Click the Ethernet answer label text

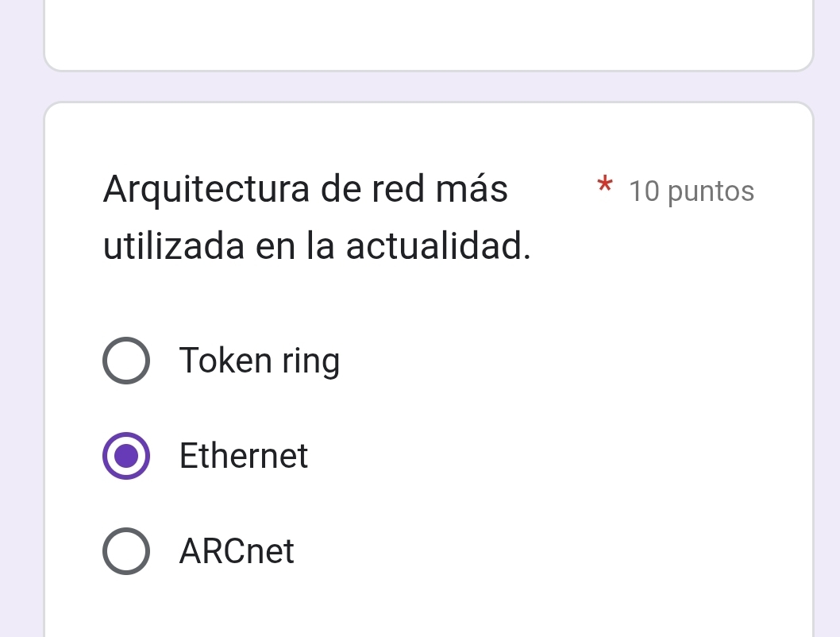point(244,456)
